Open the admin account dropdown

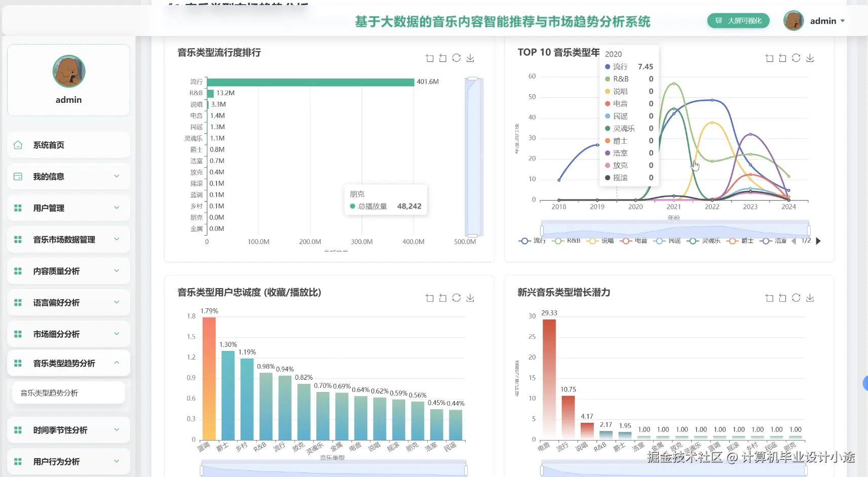tap(826, 21)
